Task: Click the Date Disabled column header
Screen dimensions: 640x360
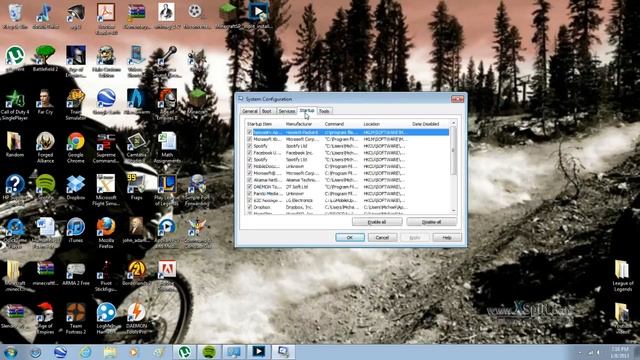Action: (429, 124)
